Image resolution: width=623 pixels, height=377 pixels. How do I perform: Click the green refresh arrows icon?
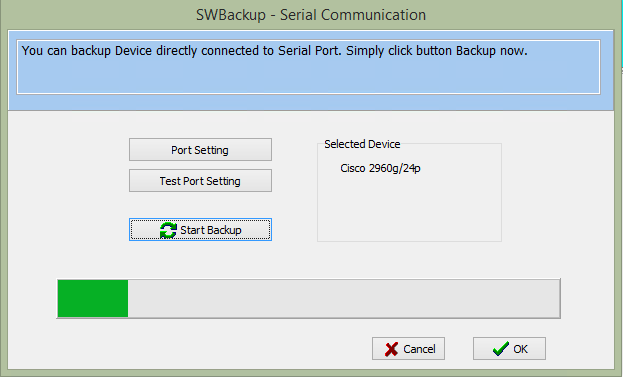tap(168, 230)
